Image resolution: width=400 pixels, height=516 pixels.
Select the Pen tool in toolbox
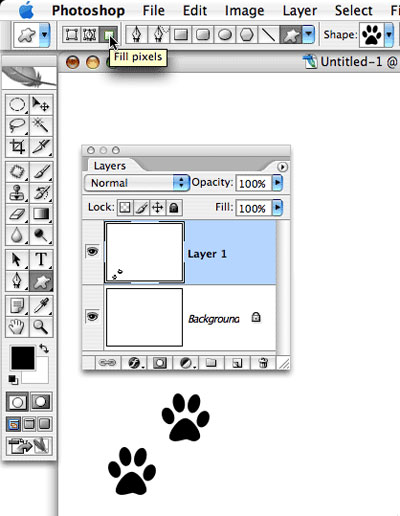17,281
